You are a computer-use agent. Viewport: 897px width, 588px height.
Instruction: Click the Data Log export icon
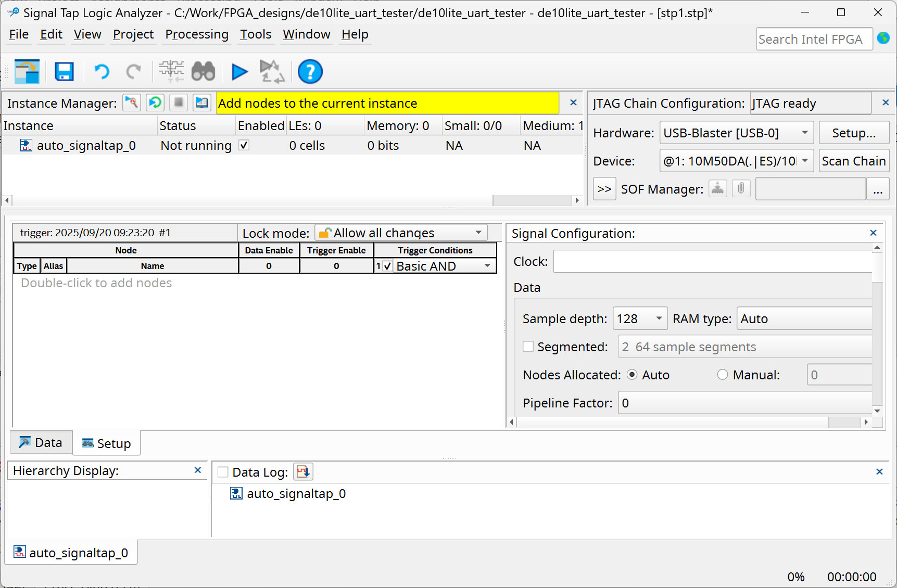[x=303, y=472]
